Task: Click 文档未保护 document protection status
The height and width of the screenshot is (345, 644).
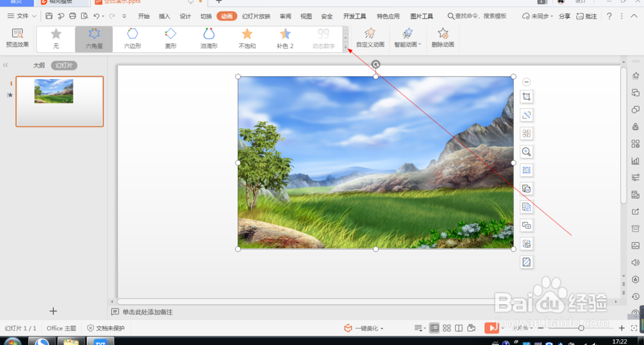Action: click(106, 328)
